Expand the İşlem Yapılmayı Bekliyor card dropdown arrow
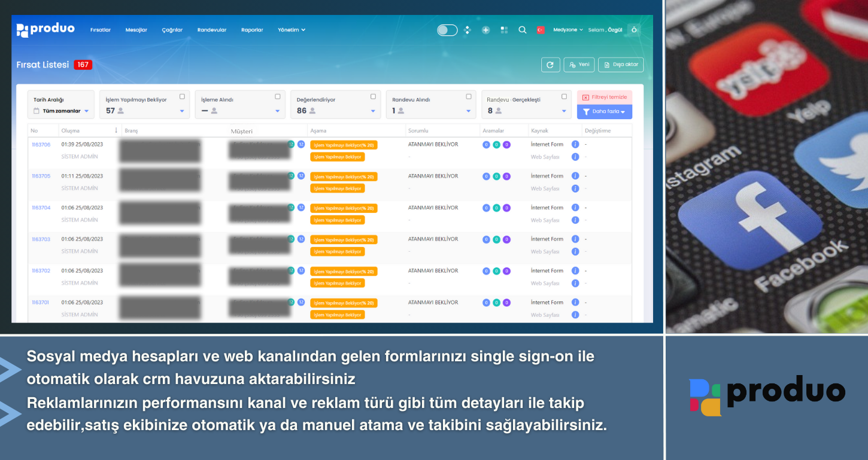 tap(182, 111)
